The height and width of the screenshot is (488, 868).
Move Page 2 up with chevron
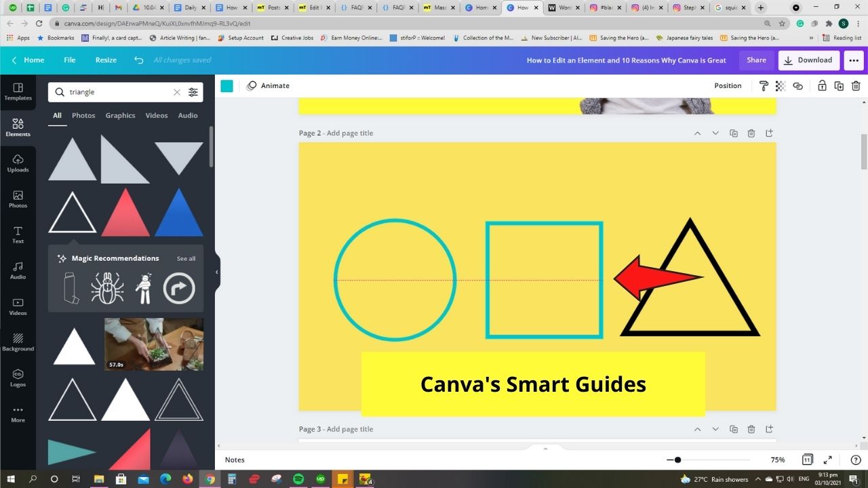pos(697,134)
